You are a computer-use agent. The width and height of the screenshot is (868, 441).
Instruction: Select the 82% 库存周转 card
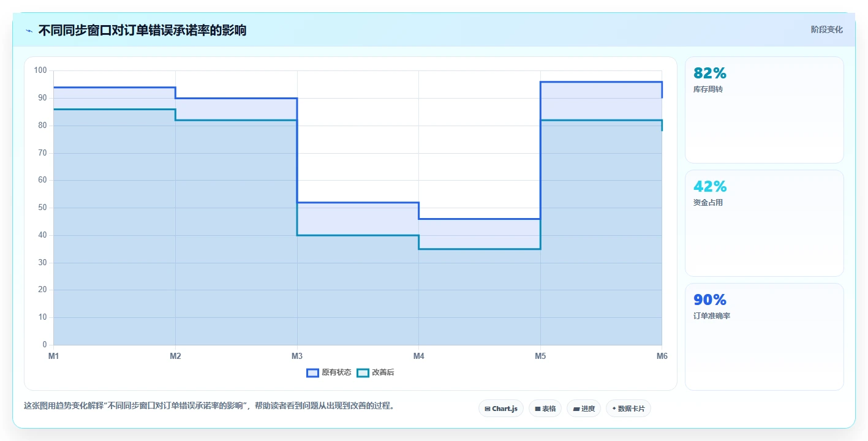click(x=764, y=110)
